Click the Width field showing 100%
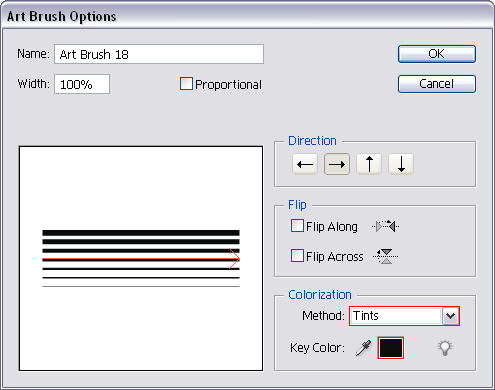This screenshot has height=390, width=495. tap(82, 84)
